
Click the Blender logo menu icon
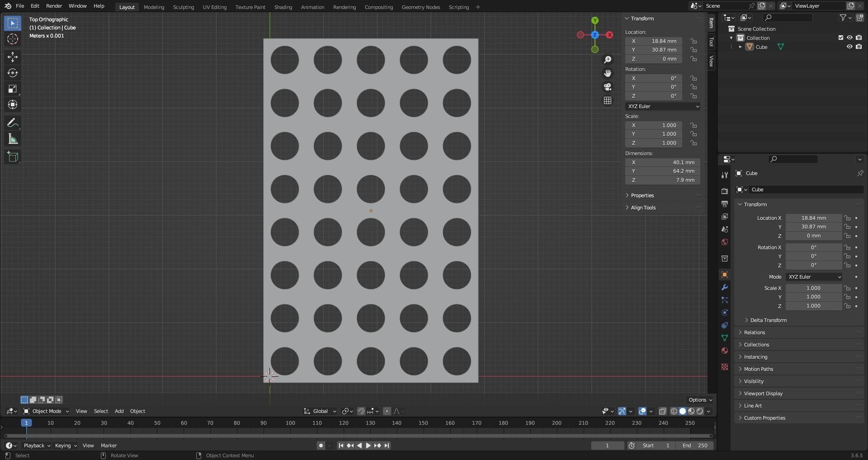[x=8, y=6]
